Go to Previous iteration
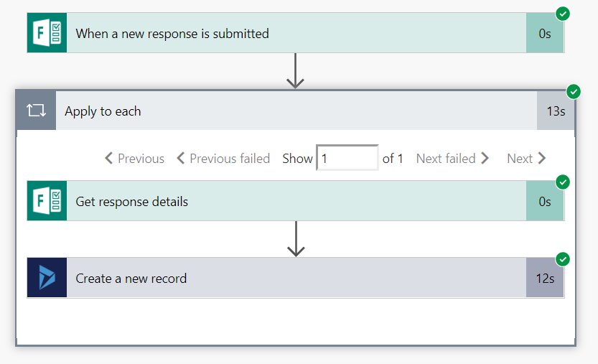Viewport: 598px width, 364px height. (134, 159)
